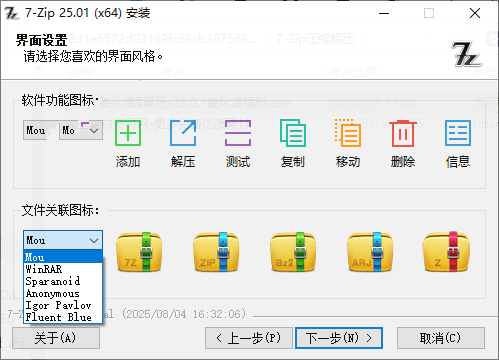Click the orange Move (移动) icon
The height and width of the screenshot is (360, 499).
(348, 133)
